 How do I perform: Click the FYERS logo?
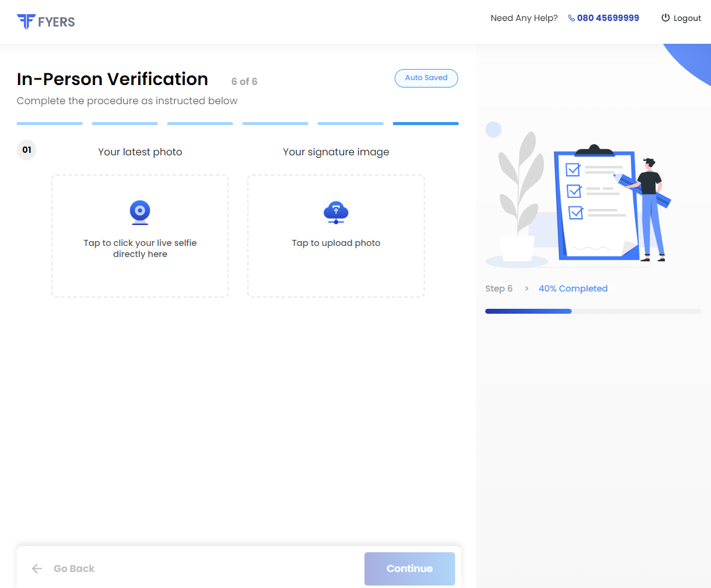46,22
